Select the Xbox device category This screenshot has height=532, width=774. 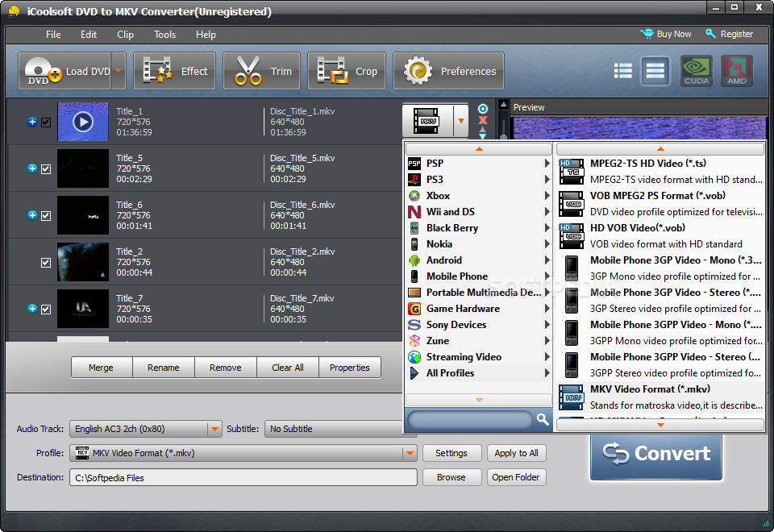pyautogui.click(x=478, y=196)
